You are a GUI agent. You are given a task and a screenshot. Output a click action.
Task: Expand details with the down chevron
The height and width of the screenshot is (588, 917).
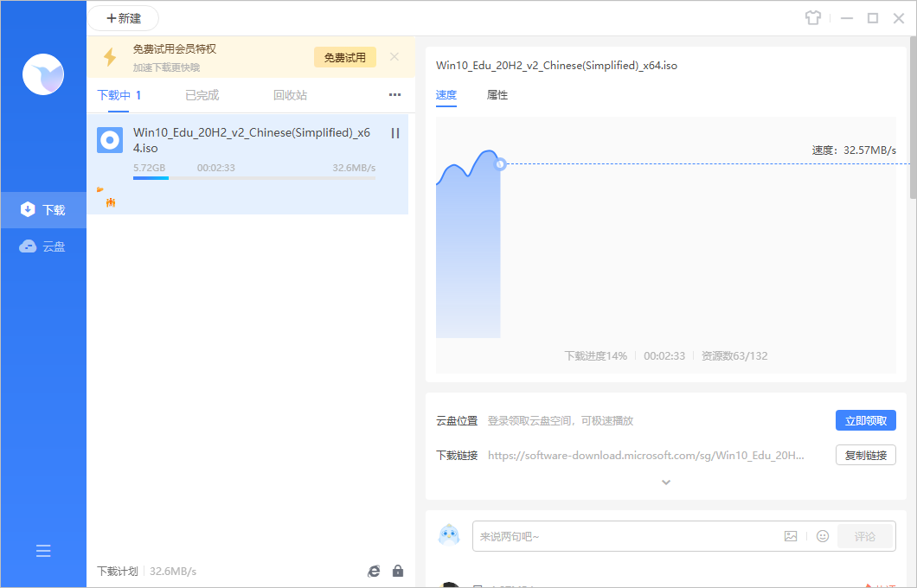(x=666, y=483)
